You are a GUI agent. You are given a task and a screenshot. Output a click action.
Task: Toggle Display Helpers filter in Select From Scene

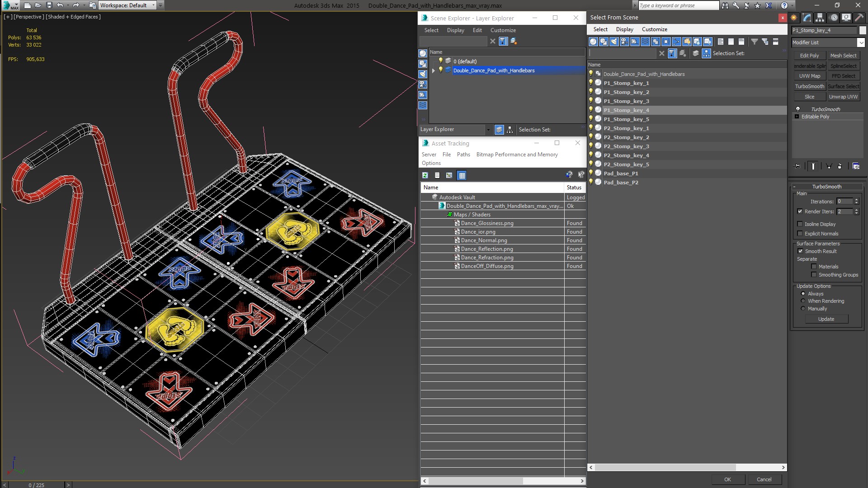click(635, 42)
